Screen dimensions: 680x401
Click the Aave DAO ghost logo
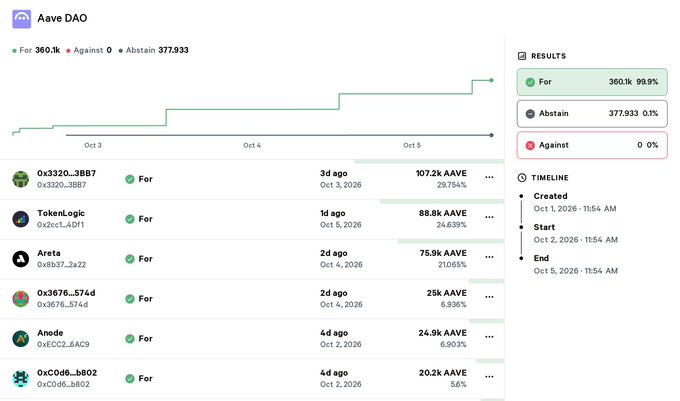pyautogui.click(x=22, y=19)
